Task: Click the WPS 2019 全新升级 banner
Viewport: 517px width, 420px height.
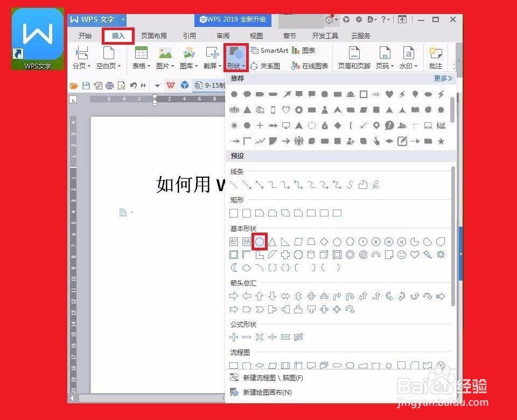Action: pyautogui.click(x=233, y=19)
